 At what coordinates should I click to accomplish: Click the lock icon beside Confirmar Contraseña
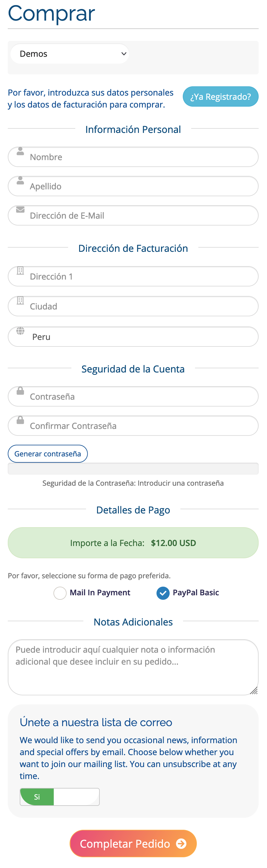[20, 420]
